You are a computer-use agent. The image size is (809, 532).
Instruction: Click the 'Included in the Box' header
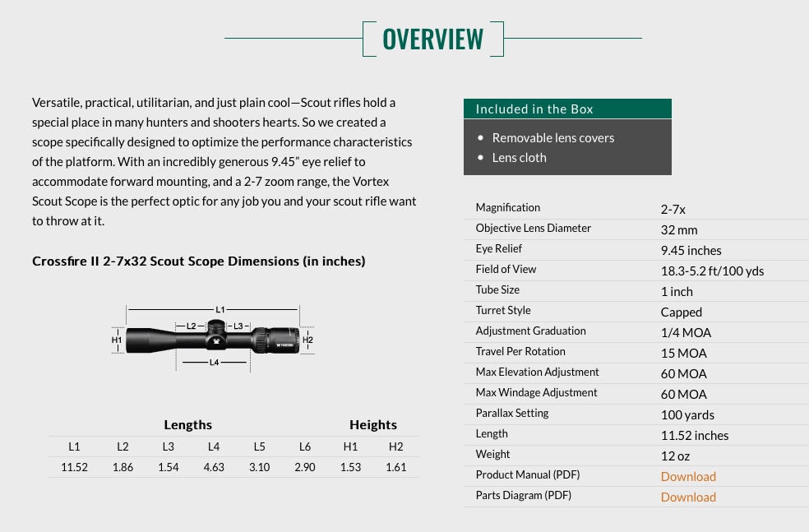click(x=567, y=109)
